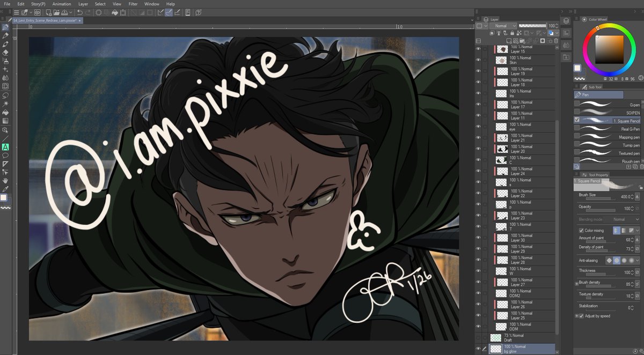Click the Save icon in command bar
Screen dimensions: 644x355
[x=64, y=12]
